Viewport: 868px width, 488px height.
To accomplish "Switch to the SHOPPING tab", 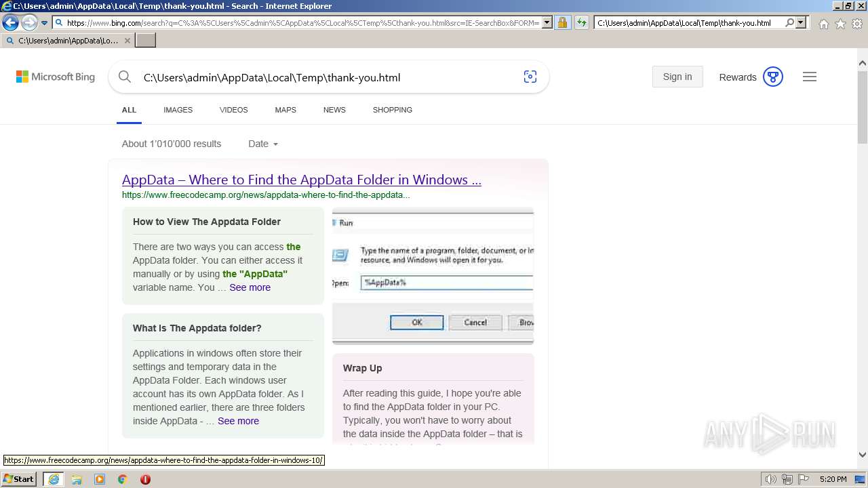I will coord(392,110).
